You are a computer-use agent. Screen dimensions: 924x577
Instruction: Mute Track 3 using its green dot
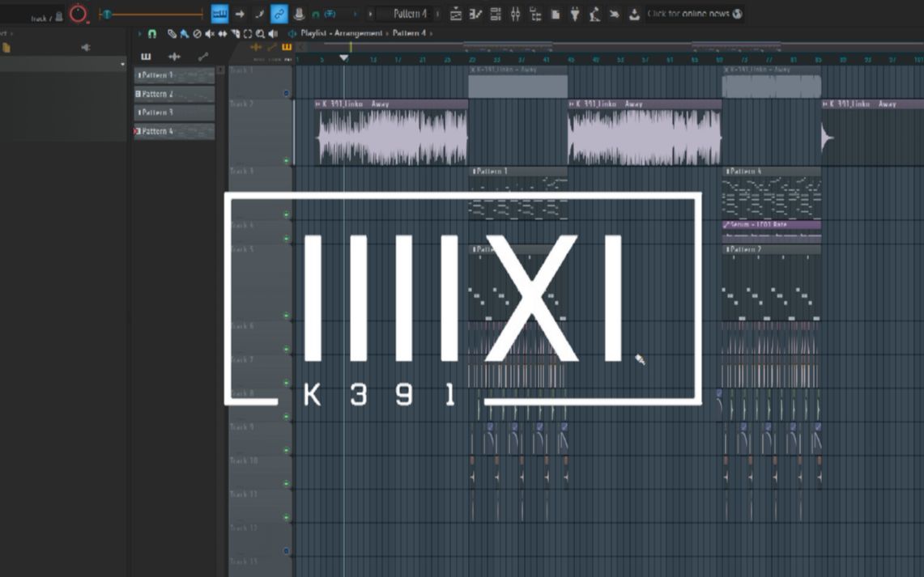[287, 215]
